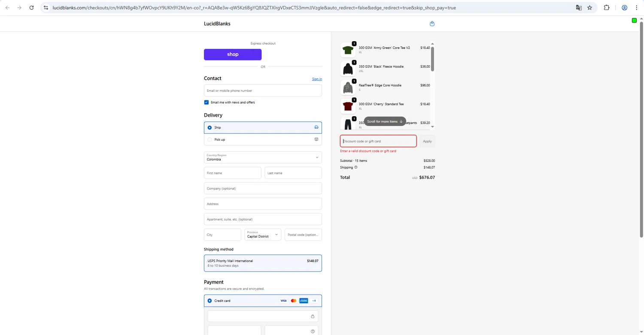Pay with Shop express checkout button
This screenshot has width=644, height=335.
[x=233, y=54]
